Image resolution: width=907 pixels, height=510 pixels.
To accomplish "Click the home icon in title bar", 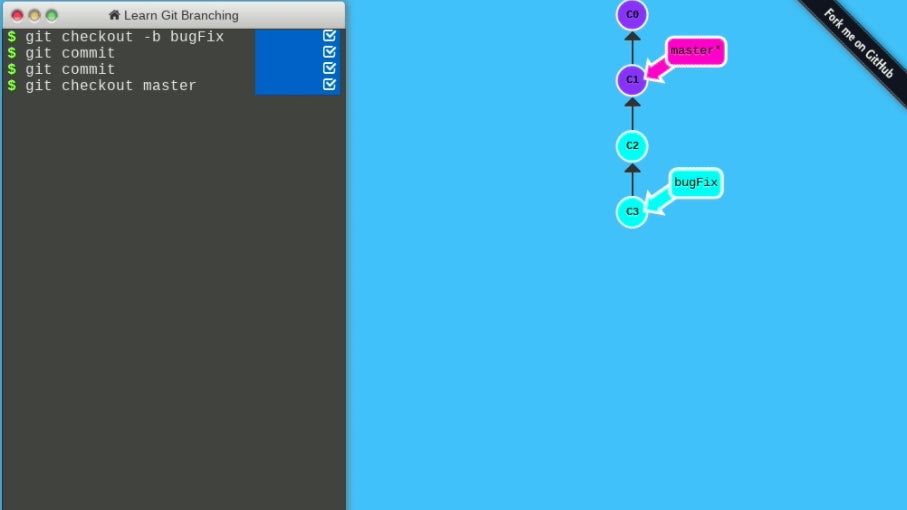I will point(114,15).
